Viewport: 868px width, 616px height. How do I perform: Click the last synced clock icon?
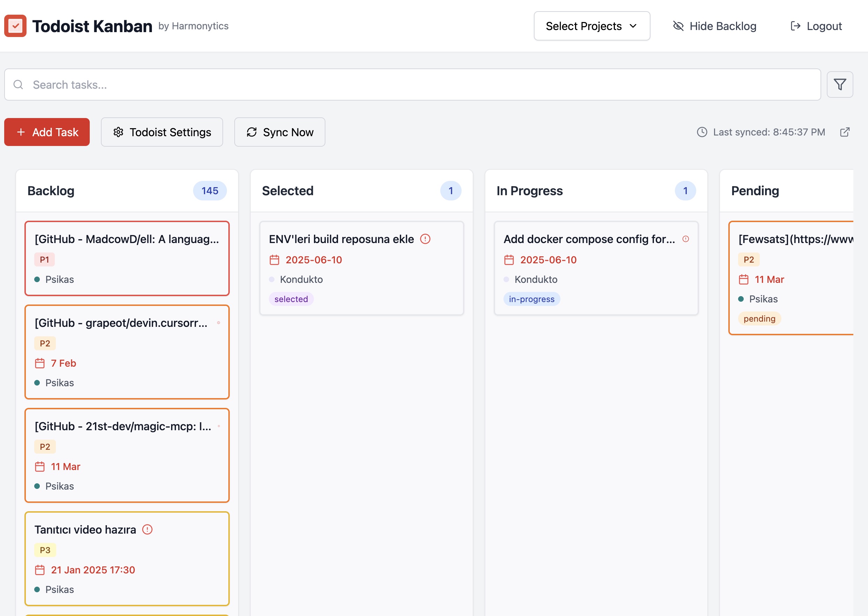click(702, 132)
